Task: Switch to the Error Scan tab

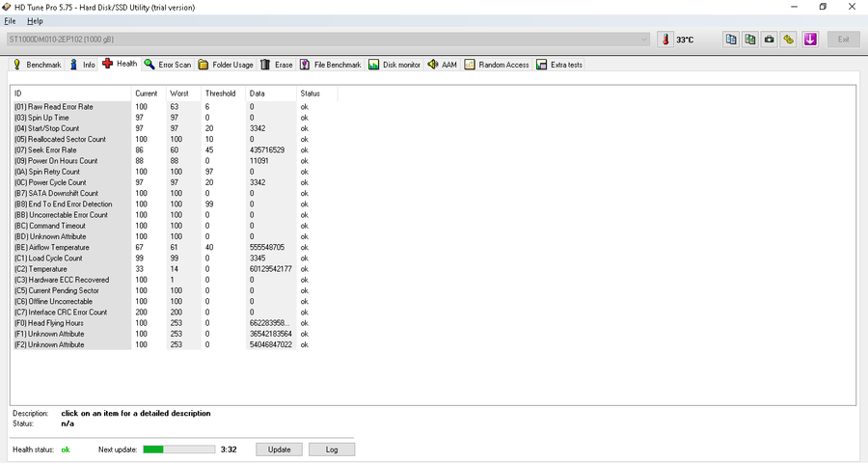Action: pos(168,65)
